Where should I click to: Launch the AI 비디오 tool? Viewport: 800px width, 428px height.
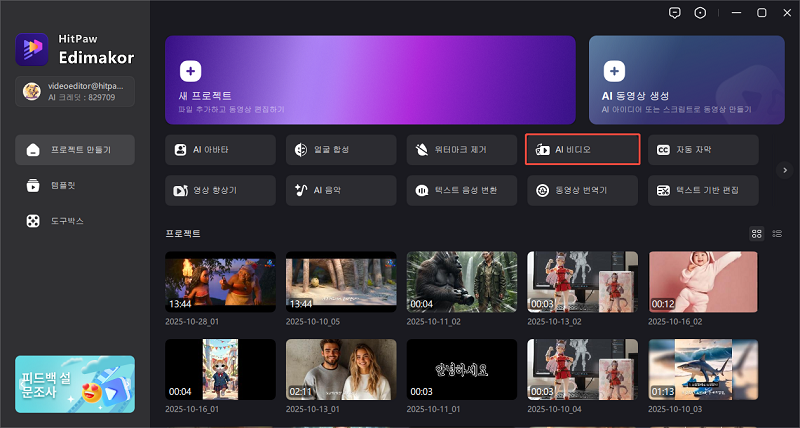click(583, 149)
